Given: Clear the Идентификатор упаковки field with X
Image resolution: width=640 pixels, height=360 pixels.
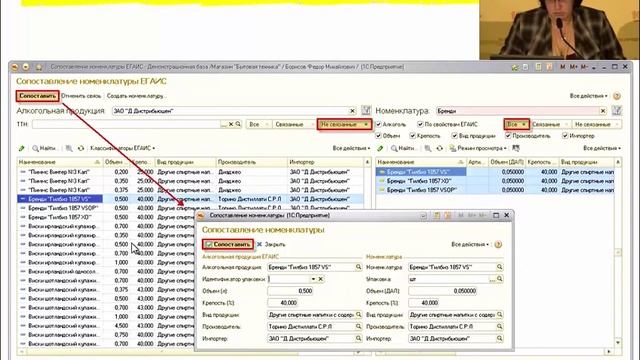Looking at the screenshot, I should pos(321,279).
